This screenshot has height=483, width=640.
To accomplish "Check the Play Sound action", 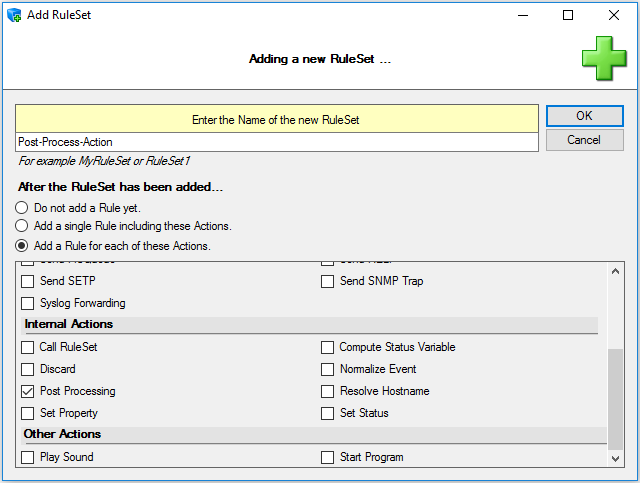I will pyautogui.click(x=28, y=457).
